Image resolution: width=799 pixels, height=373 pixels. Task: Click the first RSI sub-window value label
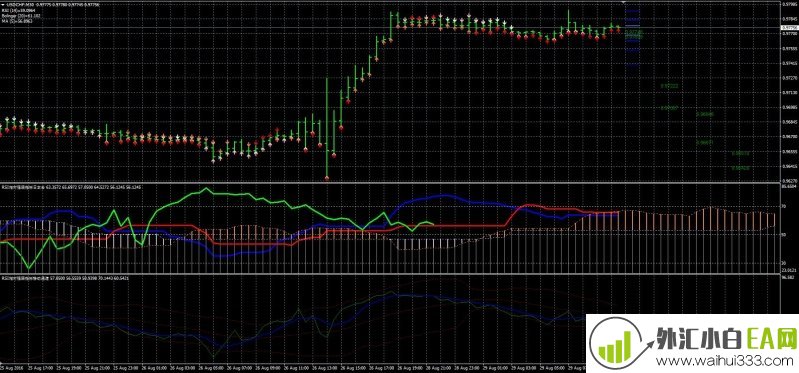point(71,187)
